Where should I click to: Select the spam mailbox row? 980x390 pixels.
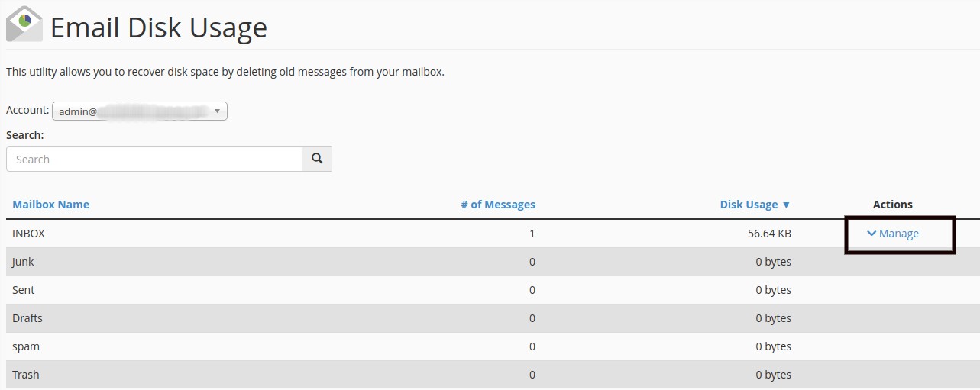pos(26,346)
